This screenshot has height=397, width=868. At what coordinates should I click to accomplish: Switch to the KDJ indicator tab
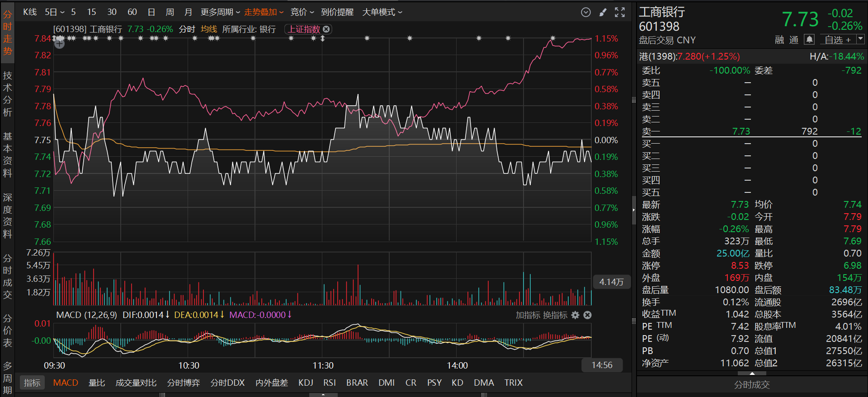[x=306, y=383]
